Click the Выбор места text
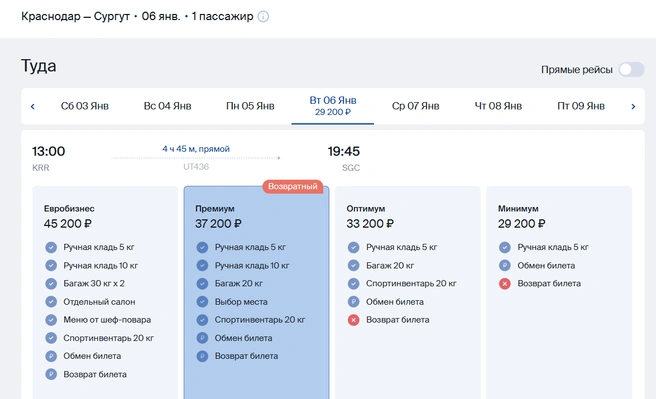656x399 pixels. (241, 302)
